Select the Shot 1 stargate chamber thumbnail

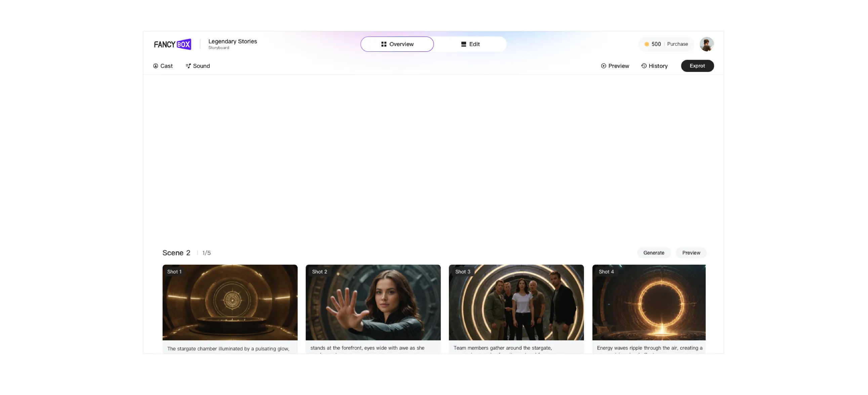230,302
